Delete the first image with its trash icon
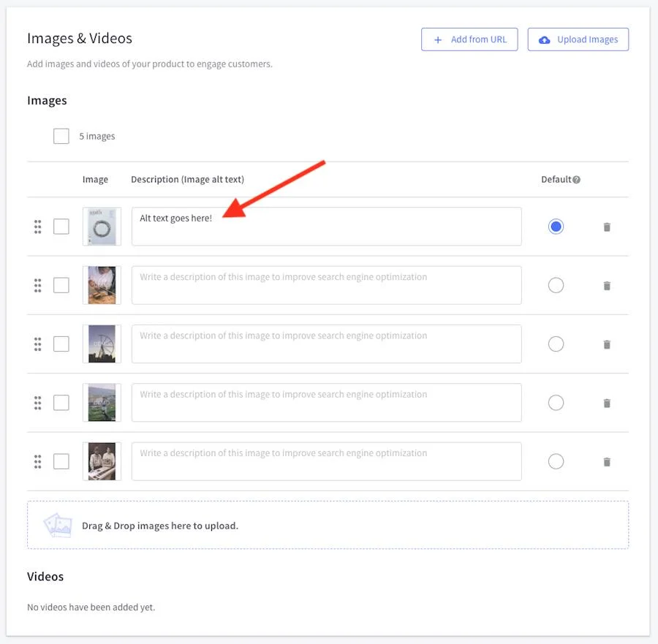This screenshot has height=644, width=658. click(x=607, y=227)
